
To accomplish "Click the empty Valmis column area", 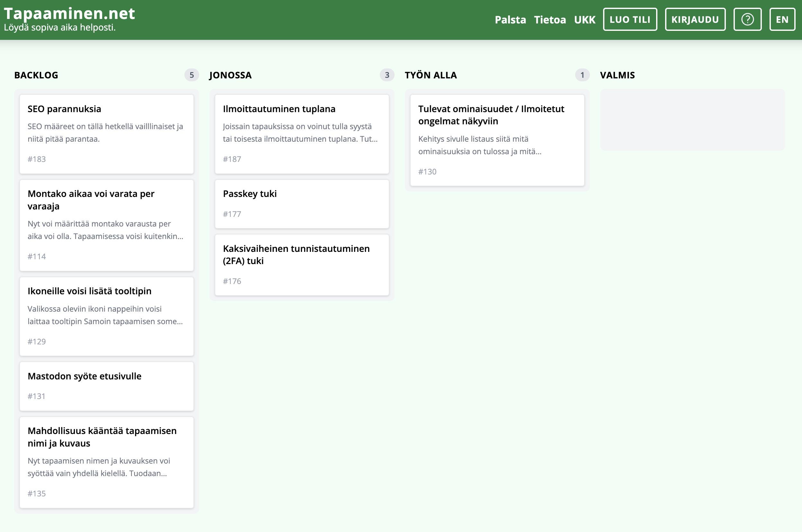I will click(x=692, y=120).
